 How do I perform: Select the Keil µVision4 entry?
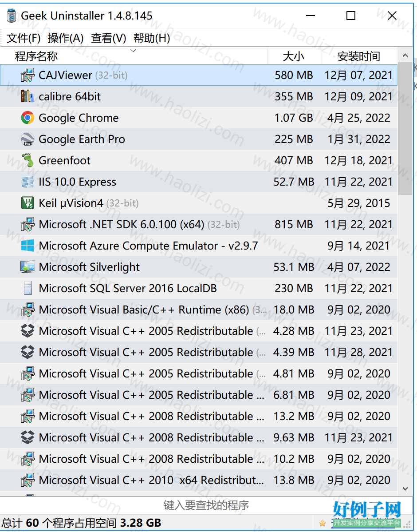pos(88,203)
